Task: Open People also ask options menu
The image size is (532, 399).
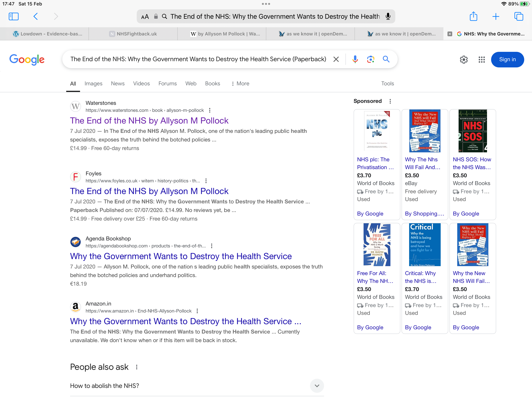Action: [x=137, y=367]
